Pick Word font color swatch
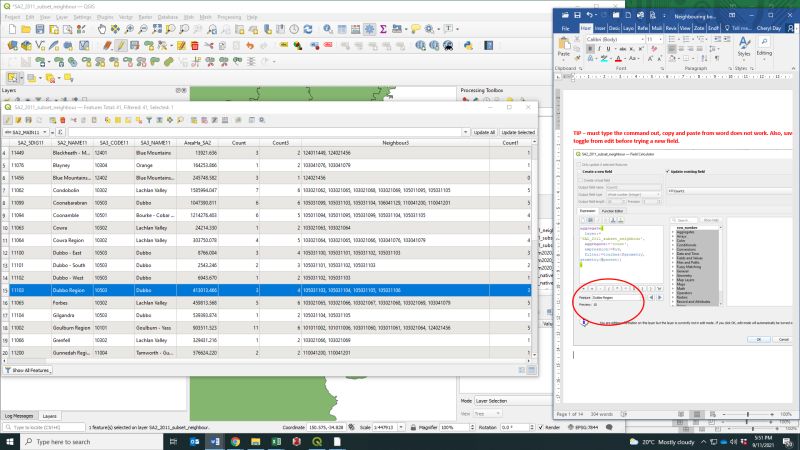 pos(618,59)
